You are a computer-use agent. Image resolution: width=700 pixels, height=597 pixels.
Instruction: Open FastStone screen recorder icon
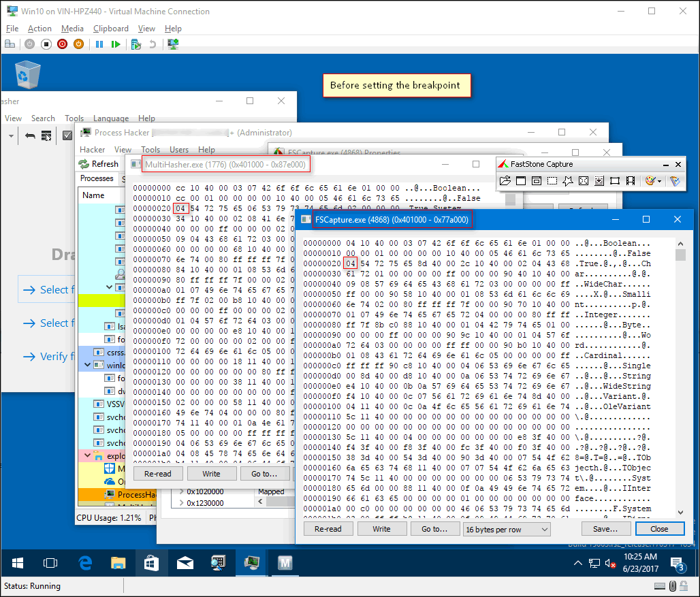(631, 181)
